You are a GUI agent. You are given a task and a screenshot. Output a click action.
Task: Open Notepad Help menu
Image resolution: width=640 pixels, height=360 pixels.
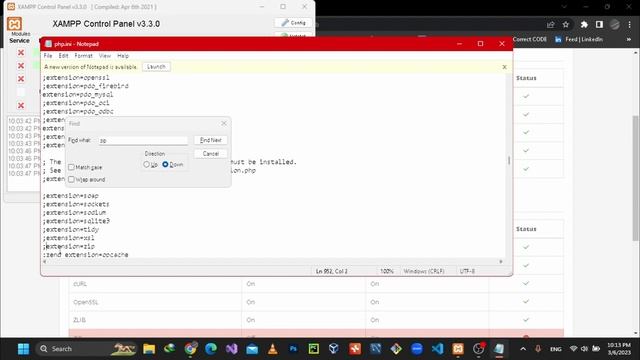(x=123, y=56)
